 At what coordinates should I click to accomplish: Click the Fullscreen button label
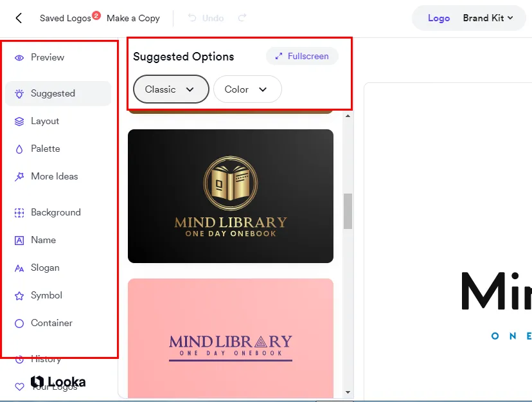coord(308,57)
